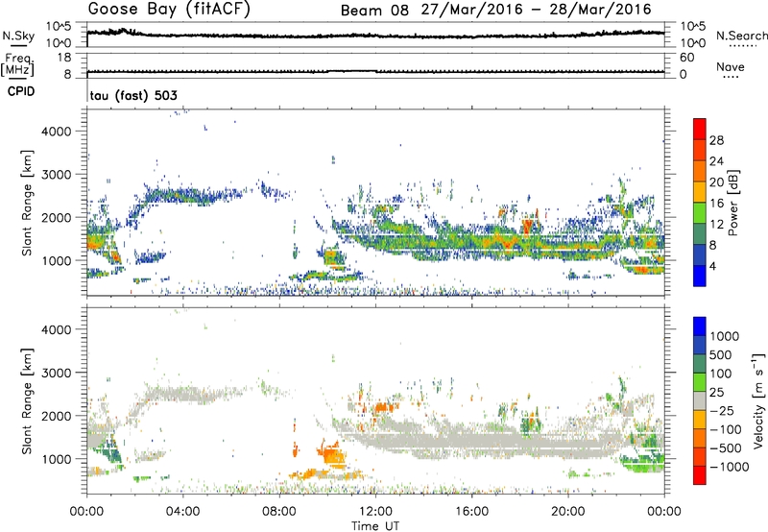Click the "12" label on the Power colorbar
The height and width of the screenshot is (532, 768).
tap(716, 225)
